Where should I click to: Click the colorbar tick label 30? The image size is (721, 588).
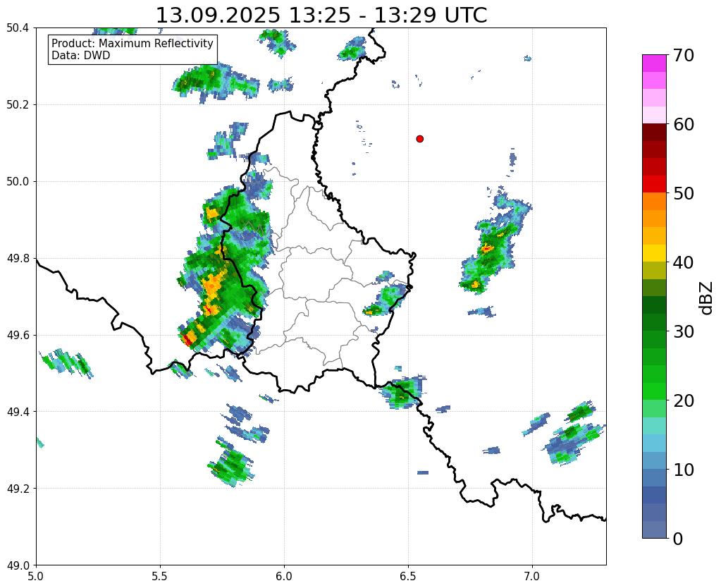click(683, 331)
